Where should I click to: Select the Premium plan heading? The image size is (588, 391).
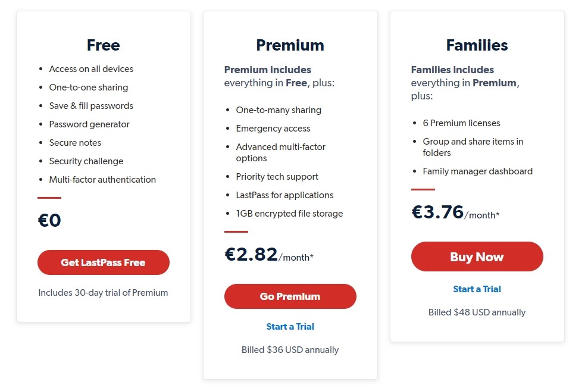click(x=290, y=45)
